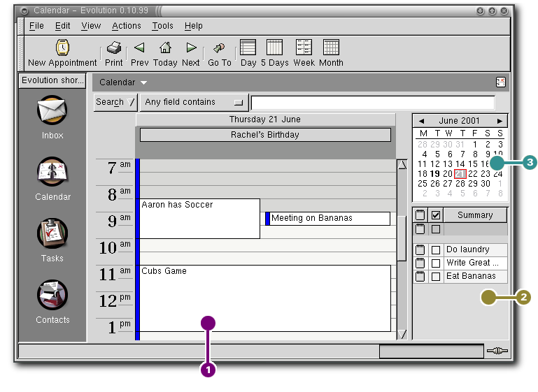
Task: Check off the Do laundry task
Action: (x=436, y=249)
